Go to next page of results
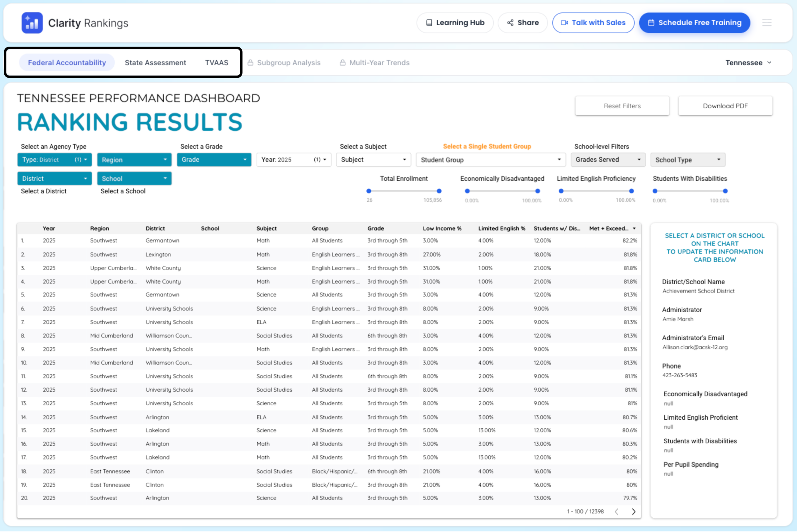Screen dimensions: 797x532 pos(634,511)
